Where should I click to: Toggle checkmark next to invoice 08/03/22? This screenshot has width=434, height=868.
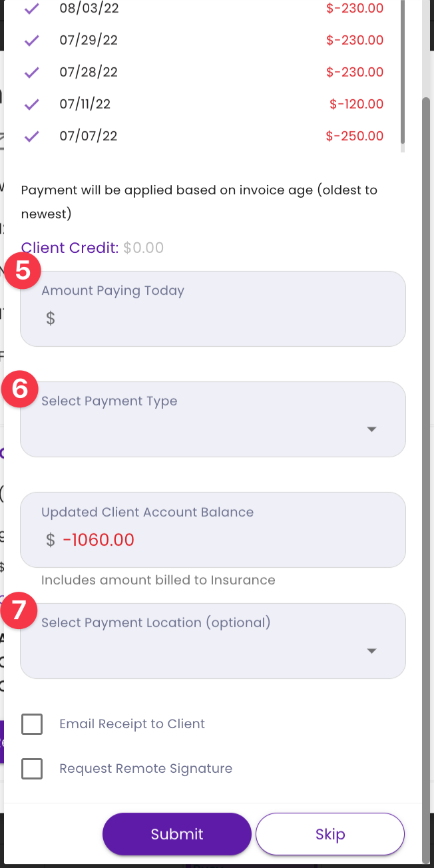click(x=31, y=8)
